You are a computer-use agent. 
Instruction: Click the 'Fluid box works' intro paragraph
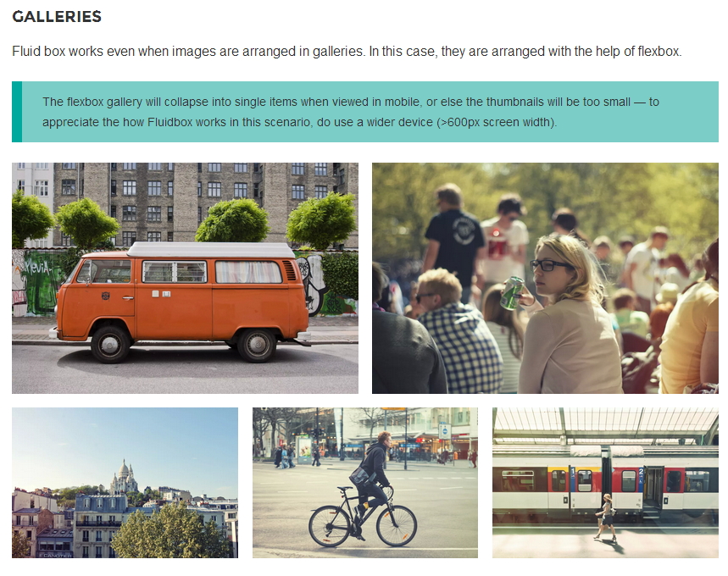tap(347, 51)
